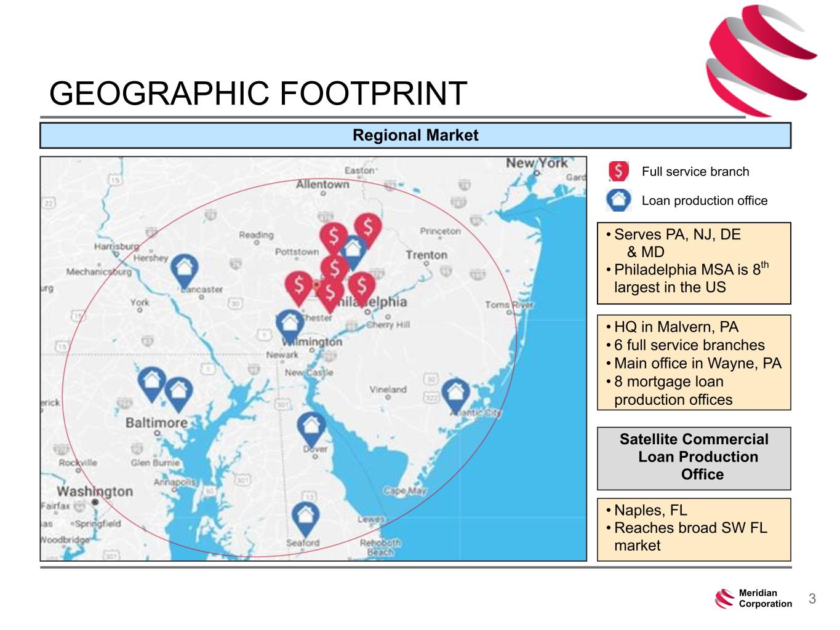The image size is (840, 630).
Task: Click the westernmost blue pin near Baltimore
Action: pos(151,385)
